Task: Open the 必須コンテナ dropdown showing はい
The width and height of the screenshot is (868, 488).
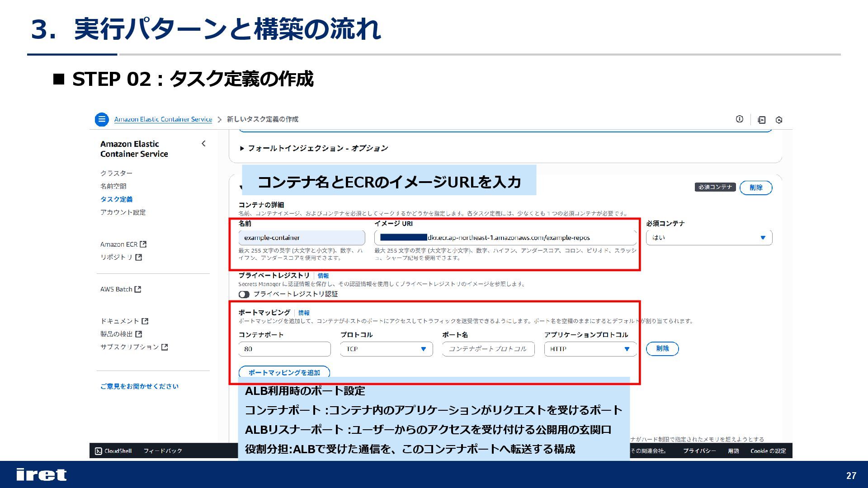Action: 709,238
